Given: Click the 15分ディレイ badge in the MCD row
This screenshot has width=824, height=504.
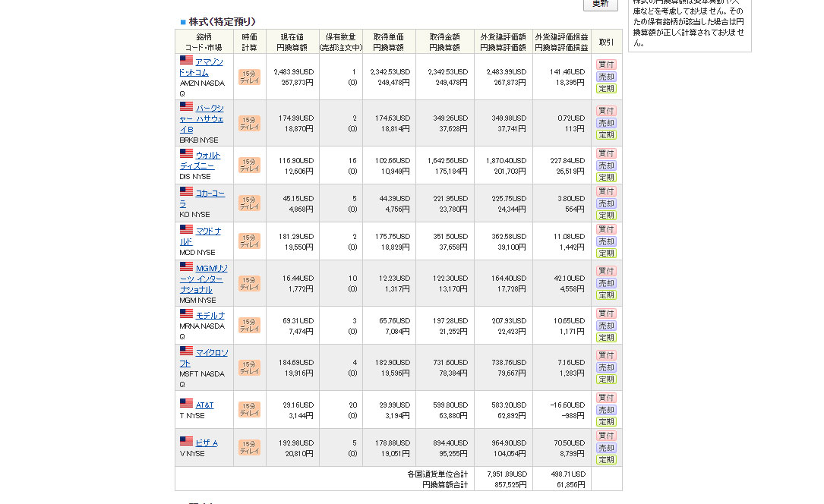Looking at the screenshot, I should point(249,241).
